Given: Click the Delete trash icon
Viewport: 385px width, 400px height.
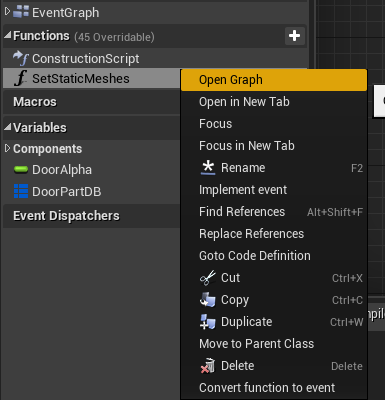Looking at the screenshot, I should 208,366.
